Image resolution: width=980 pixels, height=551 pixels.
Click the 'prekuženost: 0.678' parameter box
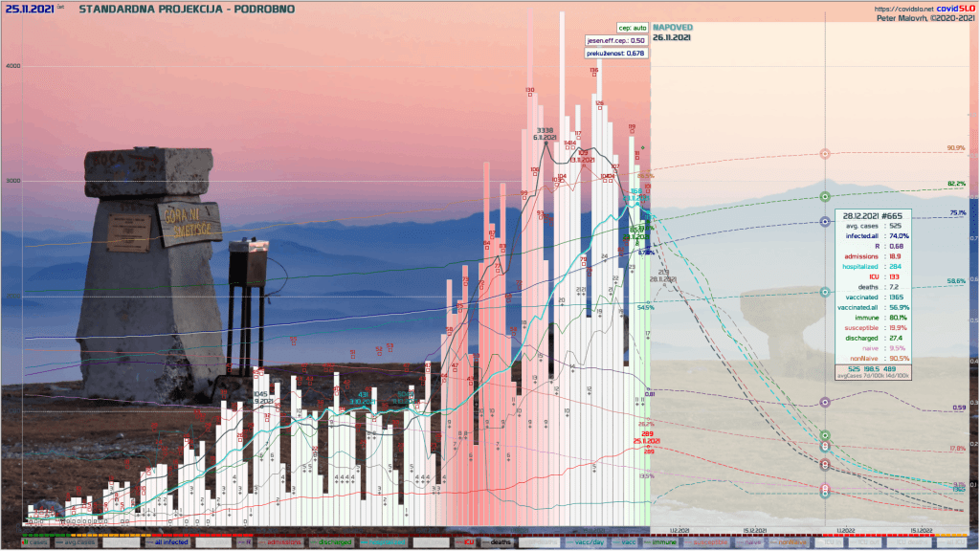click(x=617, y=54)
